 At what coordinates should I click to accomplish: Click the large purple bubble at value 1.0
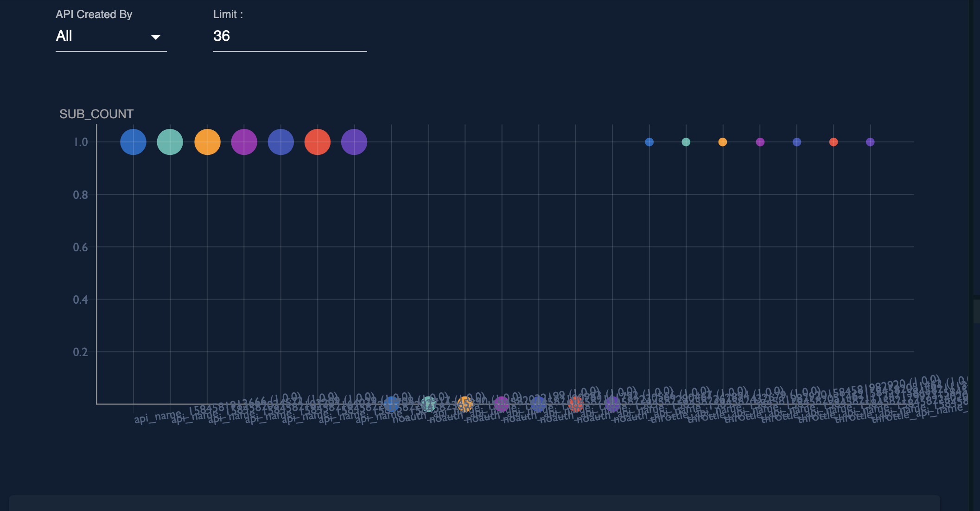pos(354,142)
